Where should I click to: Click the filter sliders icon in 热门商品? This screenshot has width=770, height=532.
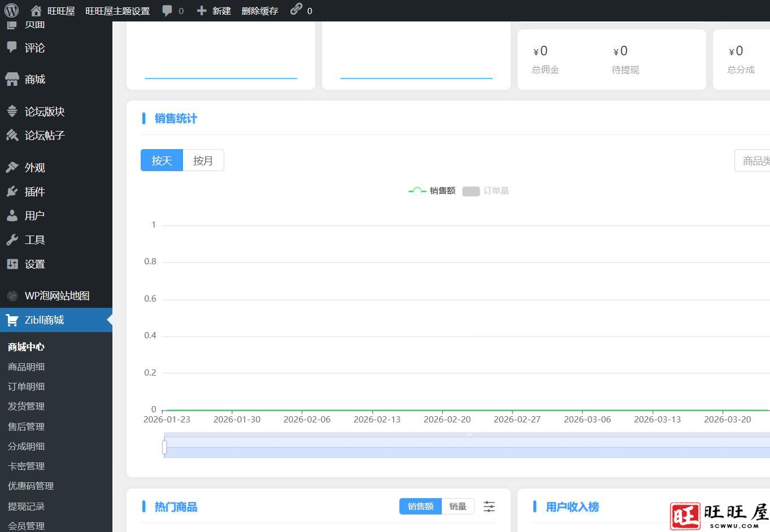[x=489, y=507]
